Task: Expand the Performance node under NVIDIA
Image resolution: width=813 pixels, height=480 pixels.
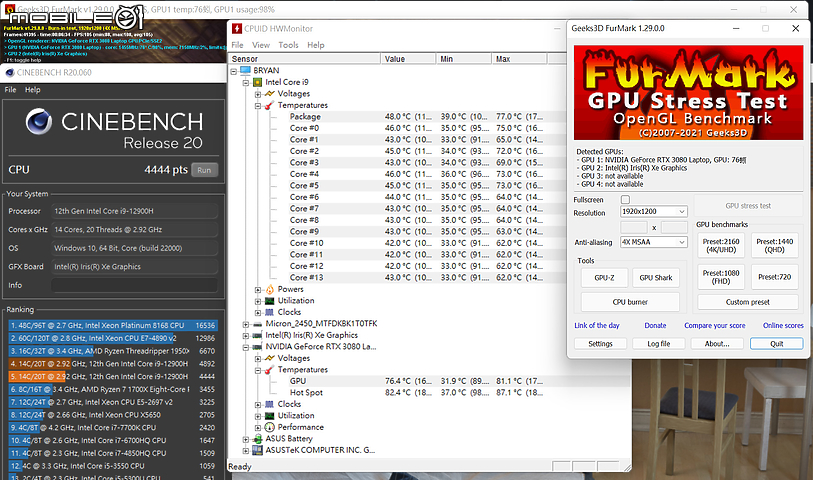Action: (258, 428)
